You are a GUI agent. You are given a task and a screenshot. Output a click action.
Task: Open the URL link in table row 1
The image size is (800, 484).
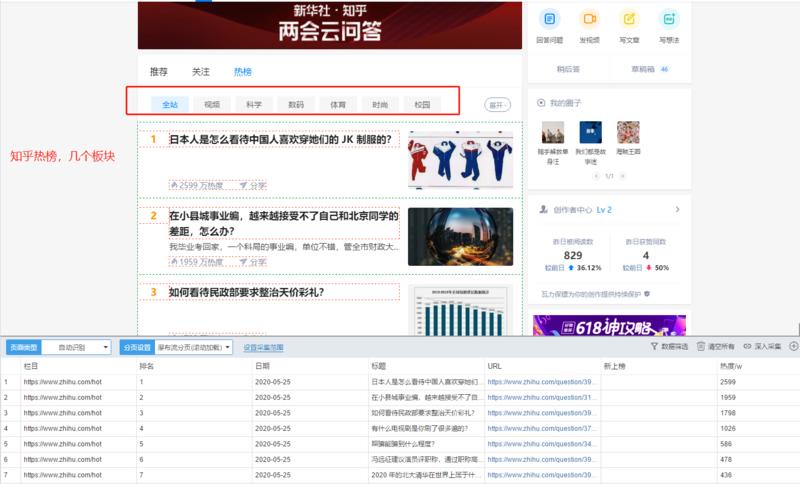coord(541,382)
